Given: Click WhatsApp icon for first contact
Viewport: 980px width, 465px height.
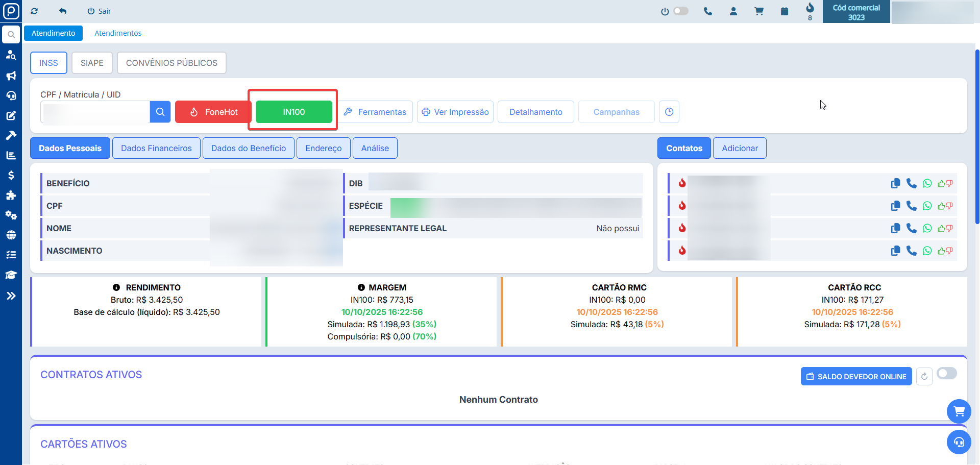Looking at the screenshot, I should click(927, 183).
